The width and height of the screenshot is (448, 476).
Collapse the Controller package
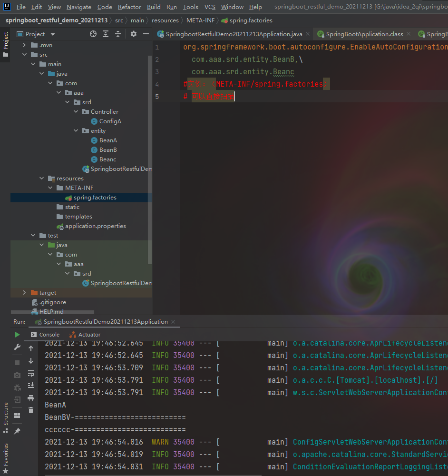point(76,112)
